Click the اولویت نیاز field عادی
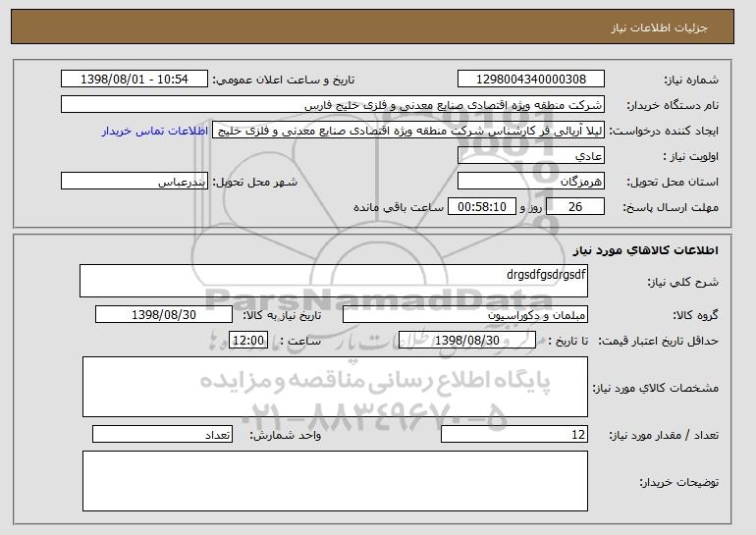The width and height of the screenshot is (756, 535). [531, 156]
